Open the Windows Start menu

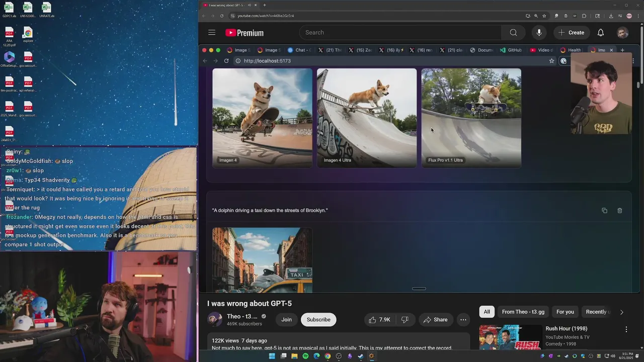pyautogui.click(x=272, y=356)
